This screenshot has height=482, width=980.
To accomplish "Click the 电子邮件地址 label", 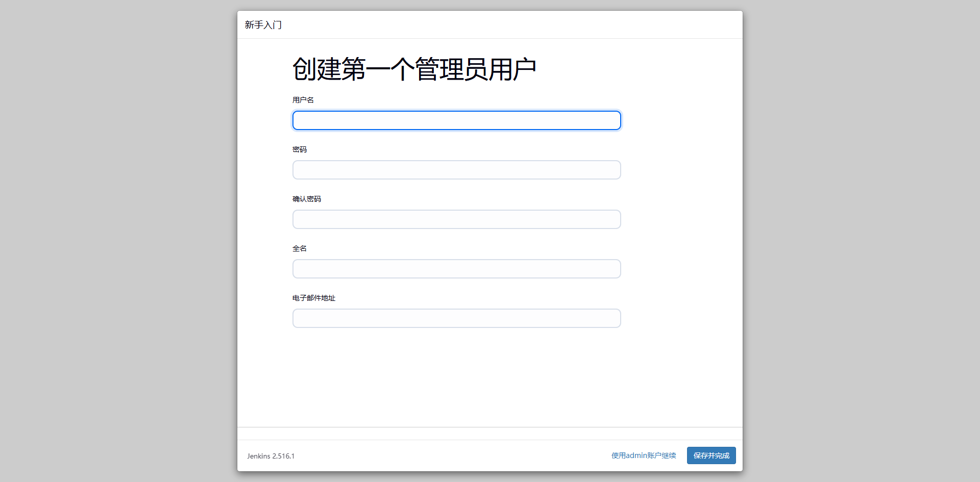I will coord(314,298).
